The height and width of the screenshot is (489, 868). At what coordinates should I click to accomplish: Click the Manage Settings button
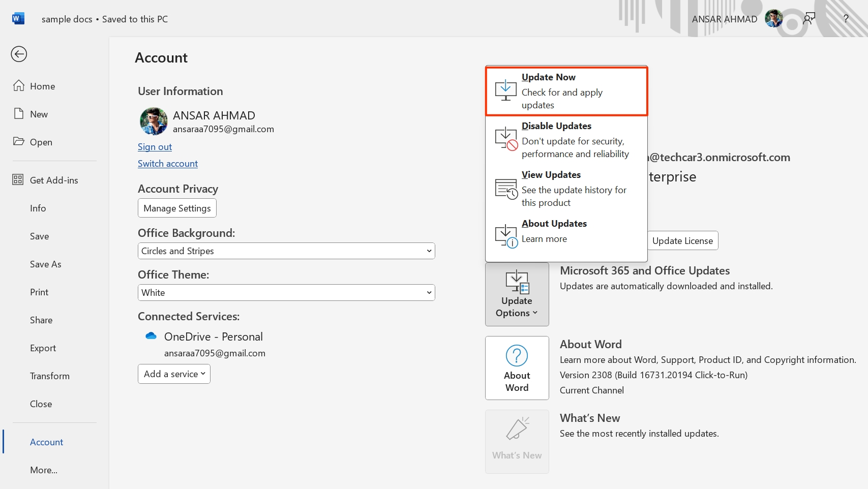click(x=177, y=208)
